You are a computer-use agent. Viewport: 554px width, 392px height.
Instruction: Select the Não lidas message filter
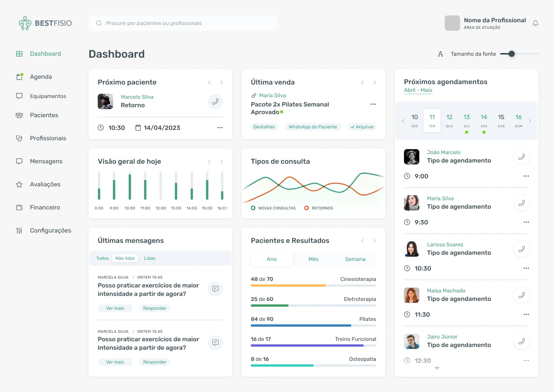(125, 258)
